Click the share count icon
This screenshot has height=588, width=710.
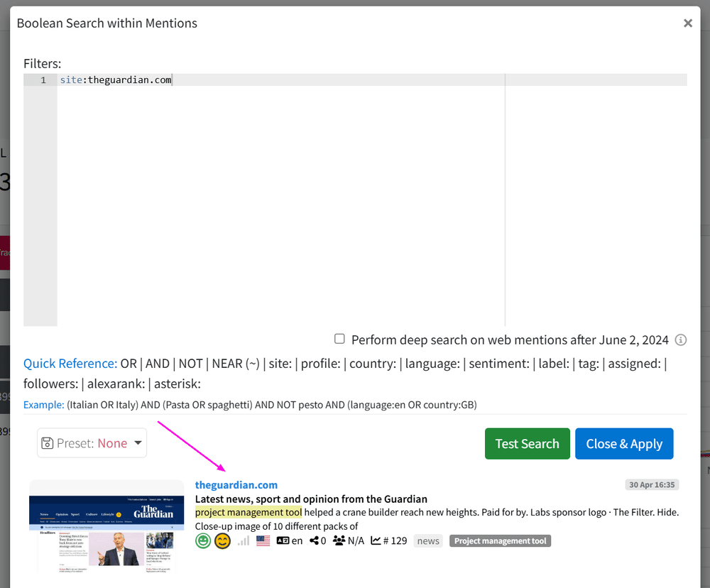tap(315, 540)
